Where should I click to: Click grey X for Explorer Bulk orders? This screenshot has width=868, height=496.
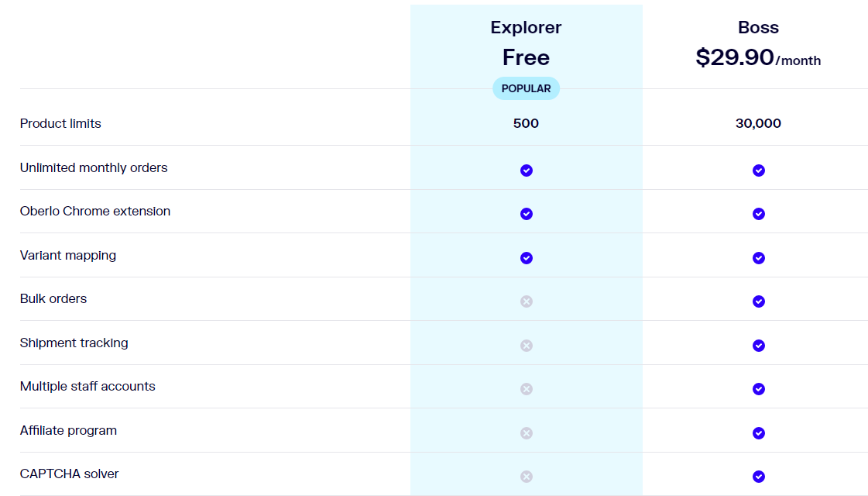click(x=527, y=301)
